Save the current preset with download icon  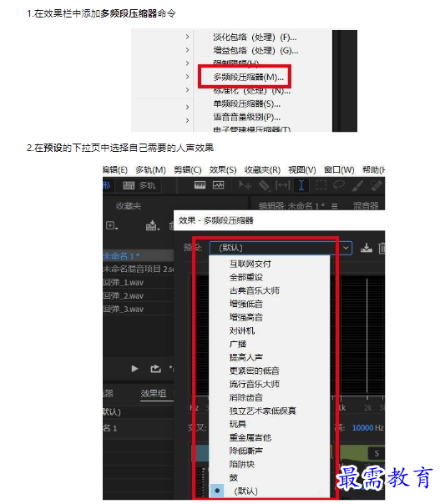367,248
